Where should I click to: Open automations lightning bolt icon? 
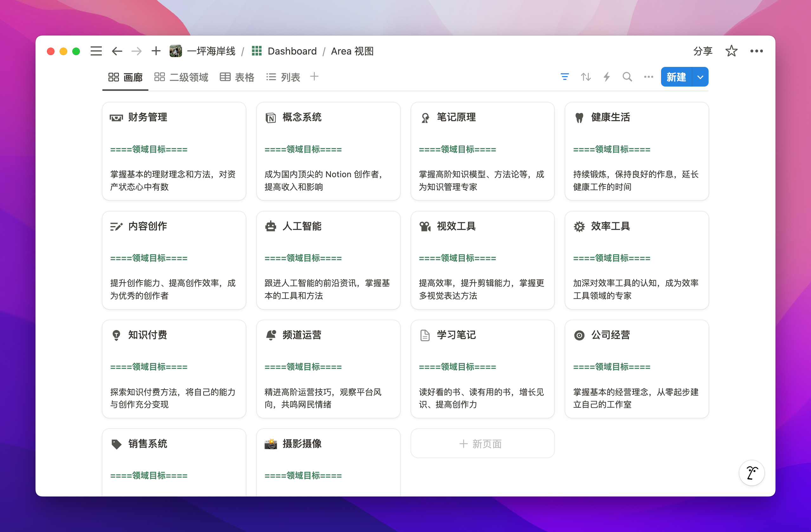pos(607,77)
